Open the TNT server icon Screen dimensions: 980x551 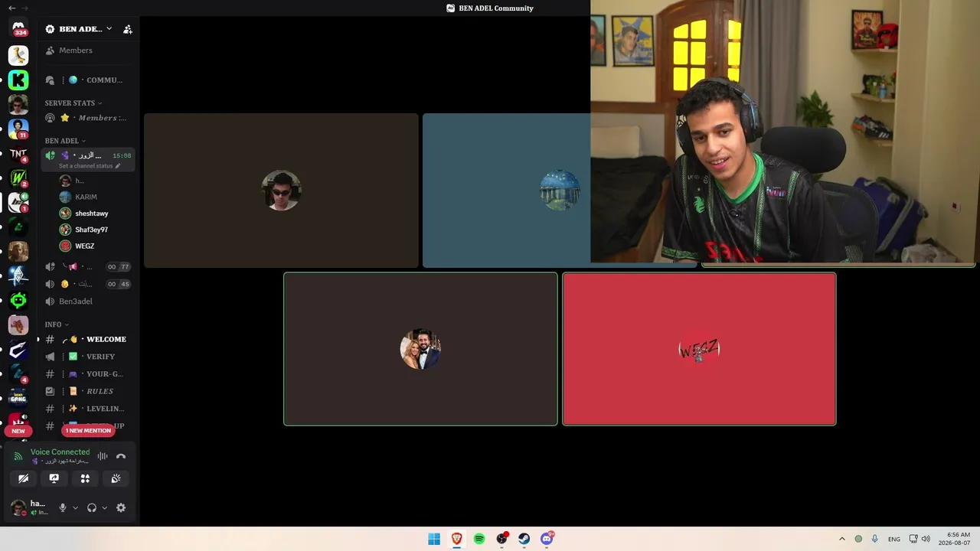click(18, 154)
